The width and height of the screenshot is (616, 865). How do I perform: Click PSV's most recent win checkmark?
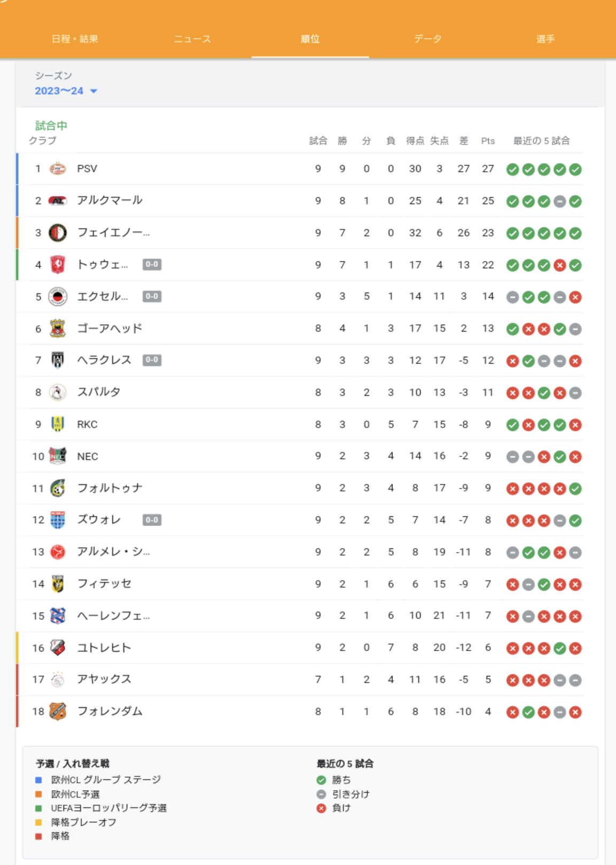click(575, 169)
